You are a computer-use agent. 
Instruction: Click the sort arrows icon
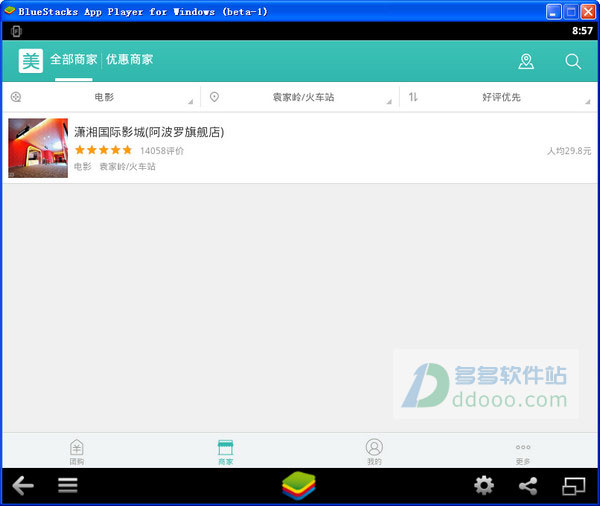pyautogui.click(x=413, y=97)
